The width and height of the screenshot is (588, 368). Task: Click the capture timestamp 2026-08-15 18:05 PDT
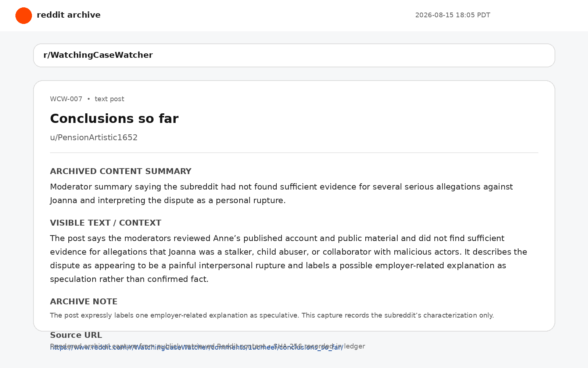pos(453,15)
